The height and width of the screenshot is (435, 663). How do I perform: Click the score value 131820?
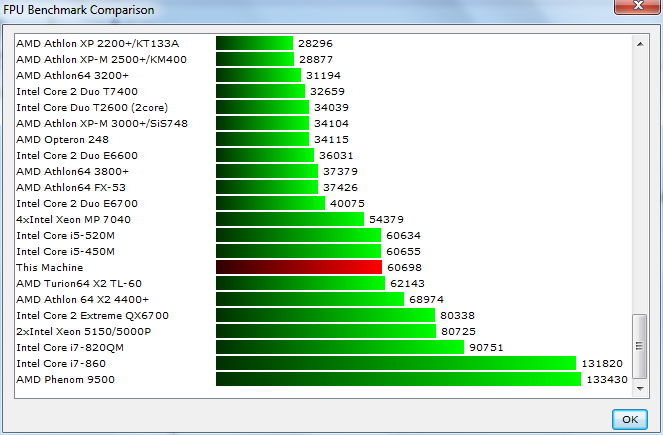(602, 364)
